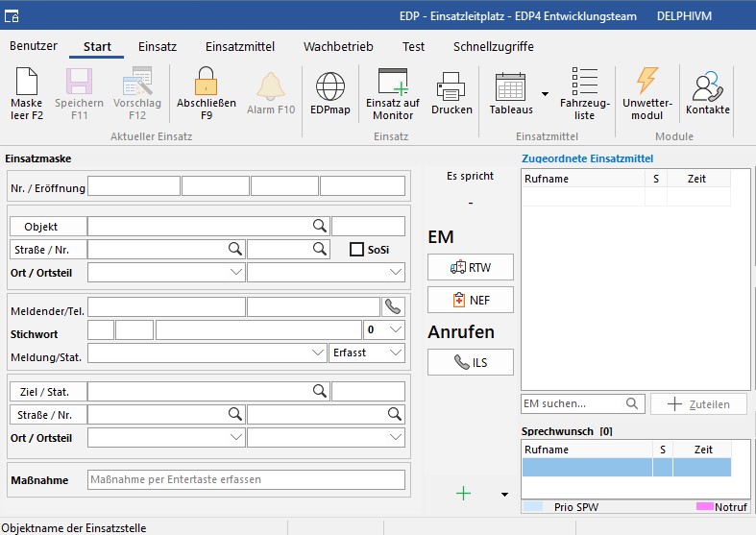This screenshot has height=535, width=756.
Task: Click the Prio SPW blue color swatch
Action: pos(533,506)
